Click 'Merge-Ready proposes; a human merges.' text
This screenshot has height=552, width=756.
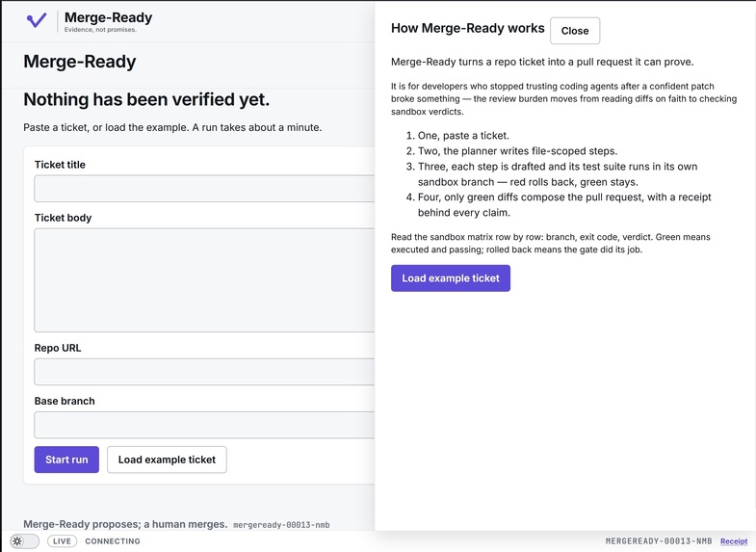(x=125, y=524)
